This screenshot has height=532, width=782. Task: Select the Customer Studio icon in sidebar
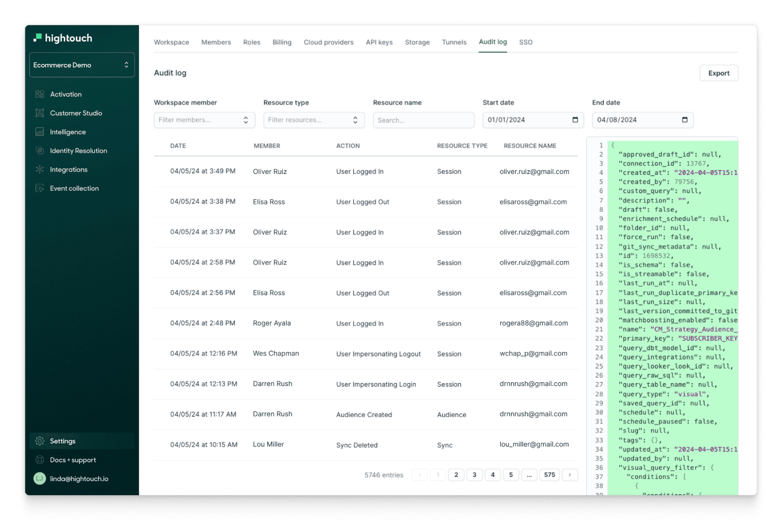pos(40,113)
